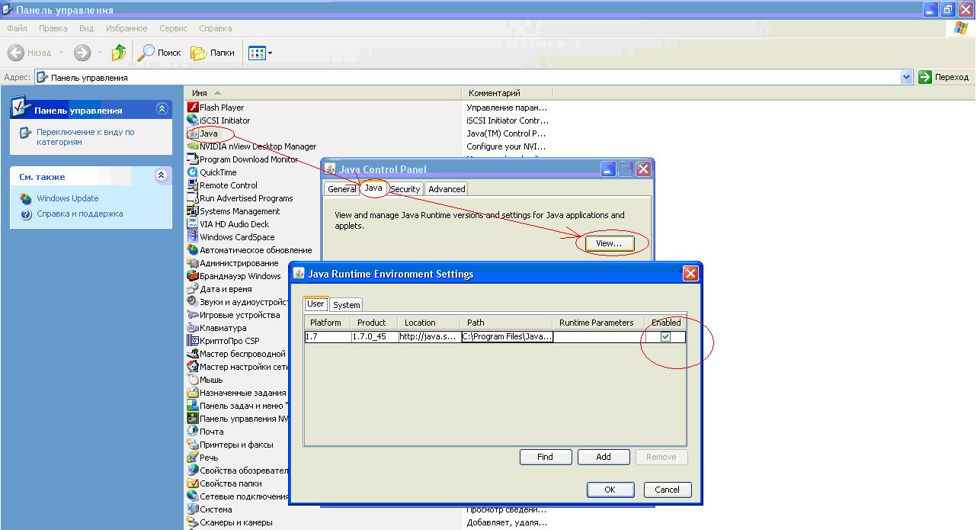This screenshot has width=980, height=530.
Task: Open the Система icon
Action: pos(193,509)
